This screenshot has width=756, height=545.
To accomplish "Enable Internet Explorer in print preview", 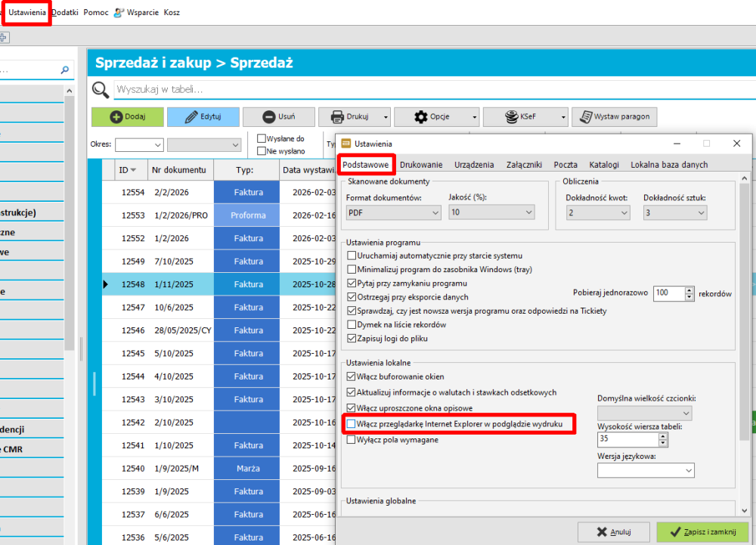I will [352, 424].
